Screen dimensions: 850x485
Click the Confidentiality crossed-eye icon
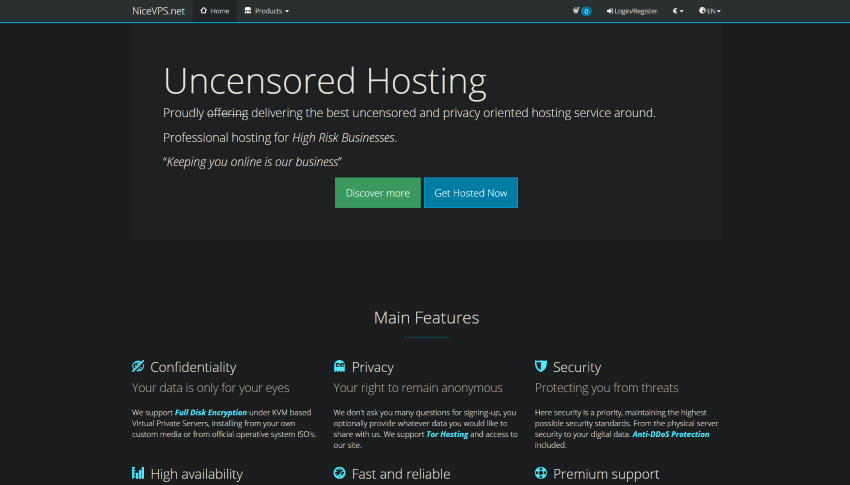[x=138, y=367]
